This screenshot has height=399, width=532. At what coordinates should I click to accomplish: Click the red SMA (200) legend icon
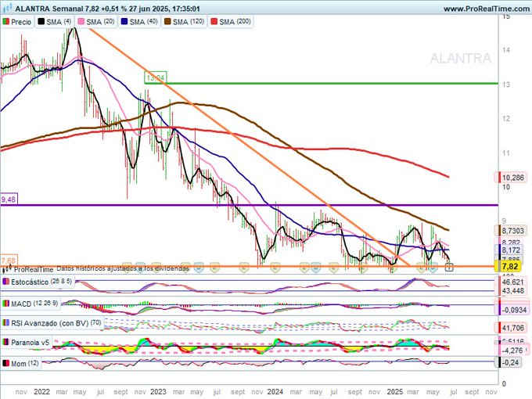214,22
